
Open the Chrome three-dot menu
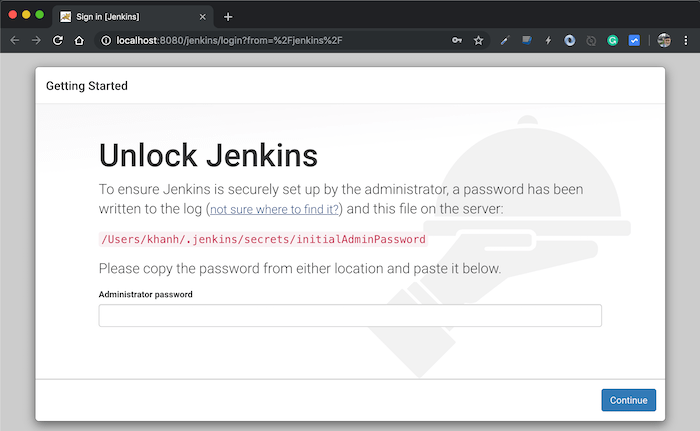(x=686, y=41)
